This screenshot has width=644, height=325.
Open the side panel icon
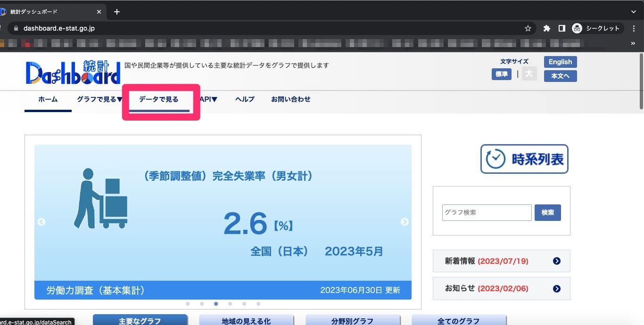(561, 28)
